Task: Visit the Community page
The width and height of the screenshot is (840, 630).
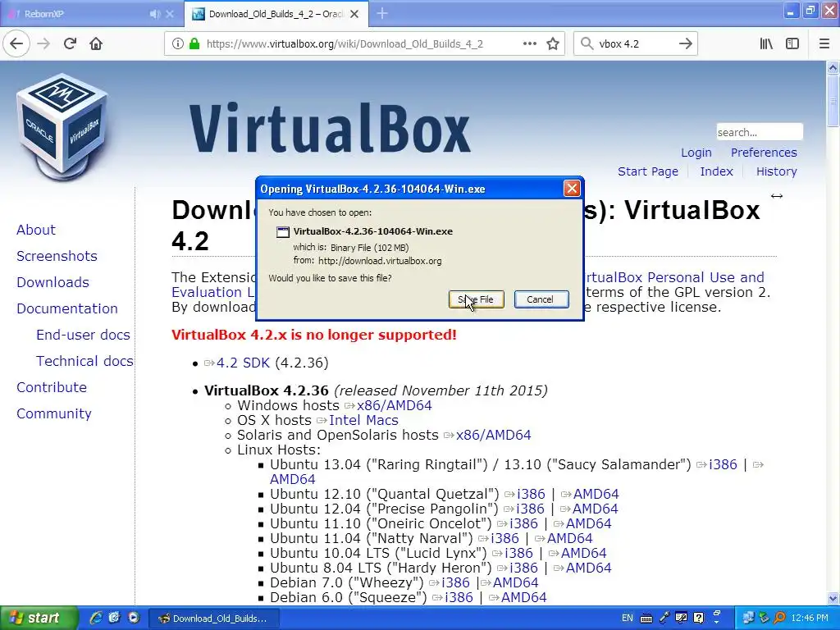Action: click(x=54, y=413)
